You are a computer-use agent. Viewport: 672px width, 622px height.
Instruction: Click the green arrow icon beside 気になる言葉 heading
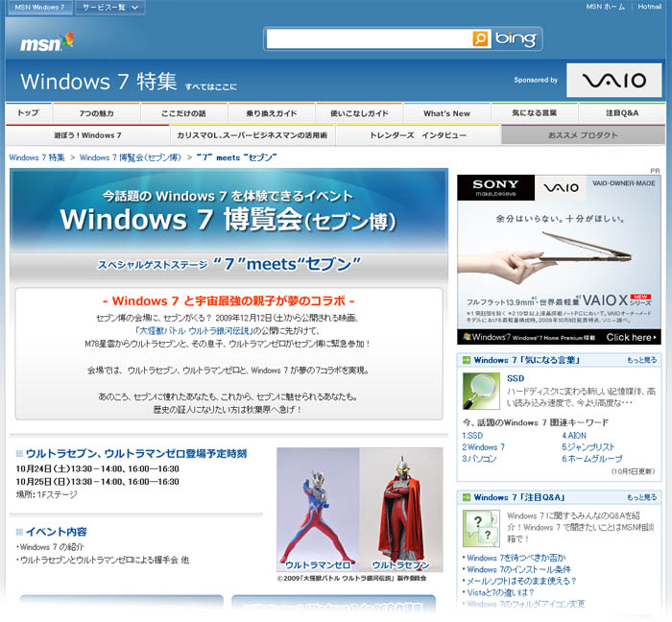[467, 360]
